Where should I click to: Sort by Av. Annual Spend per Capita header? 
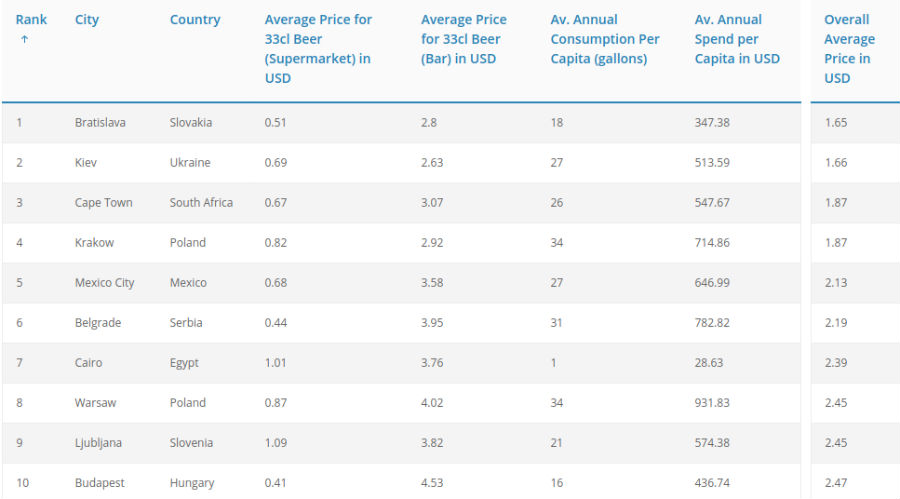click(x=737, y=39)
